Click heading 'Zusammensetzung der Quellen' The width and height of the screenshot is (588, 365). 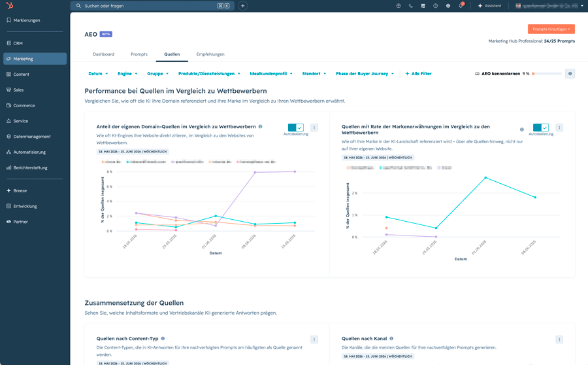click(134, 303)
